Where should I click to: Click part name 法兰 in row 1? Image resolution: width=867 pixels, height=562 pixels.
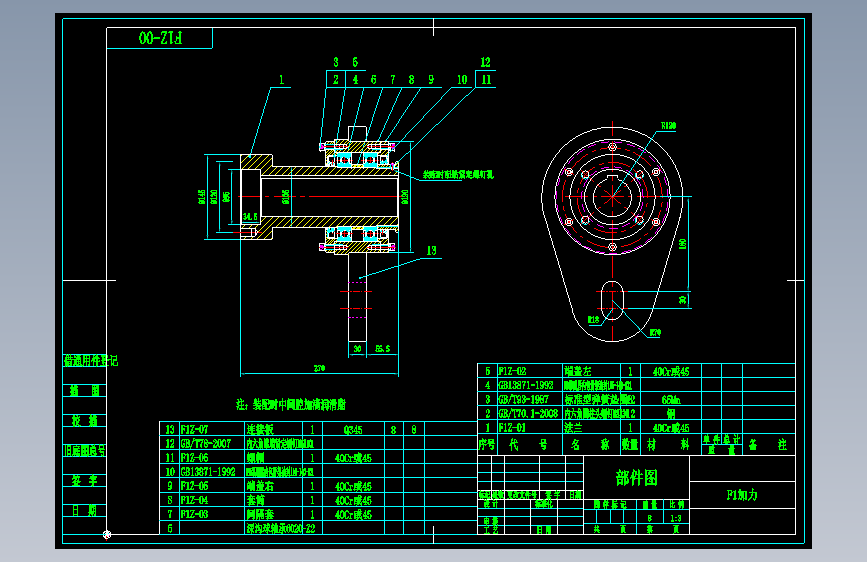573,428
